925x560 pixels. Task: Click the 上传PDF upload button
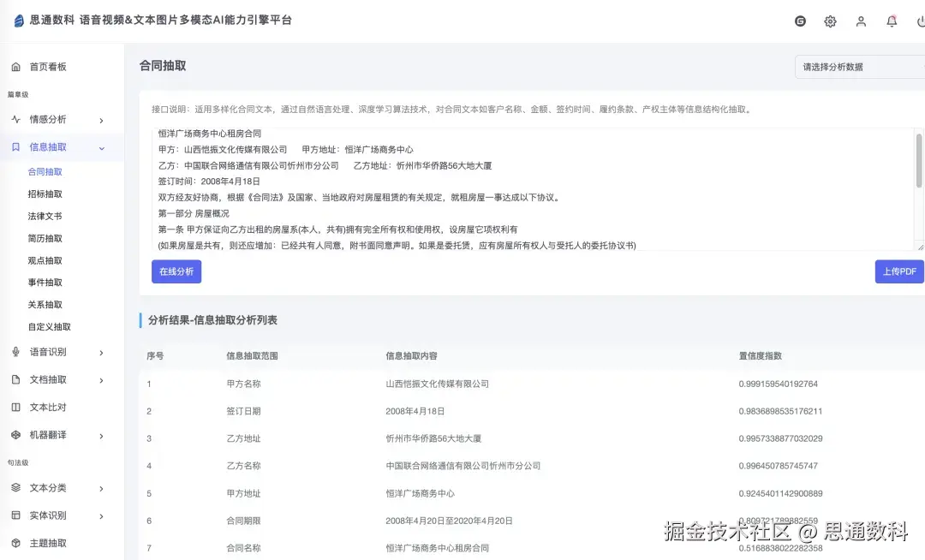pyautogui.click(x=899, y=271)
